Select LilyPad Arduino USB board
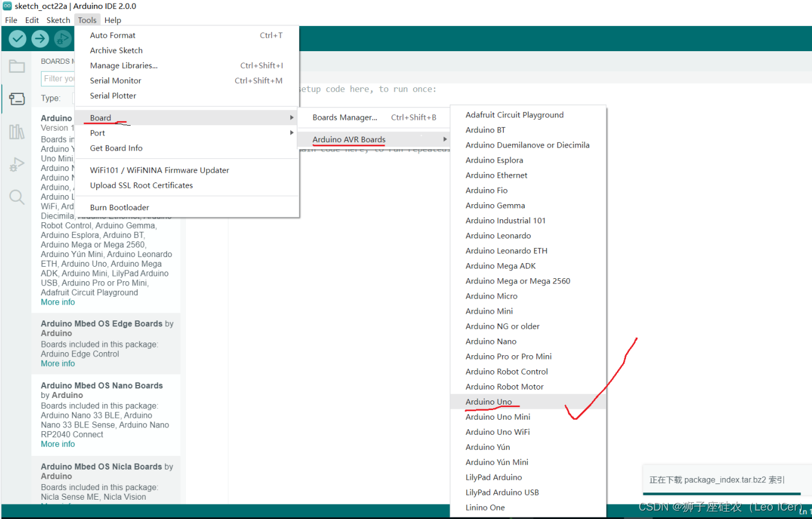 pyautogui.click(x=528, y=493)
